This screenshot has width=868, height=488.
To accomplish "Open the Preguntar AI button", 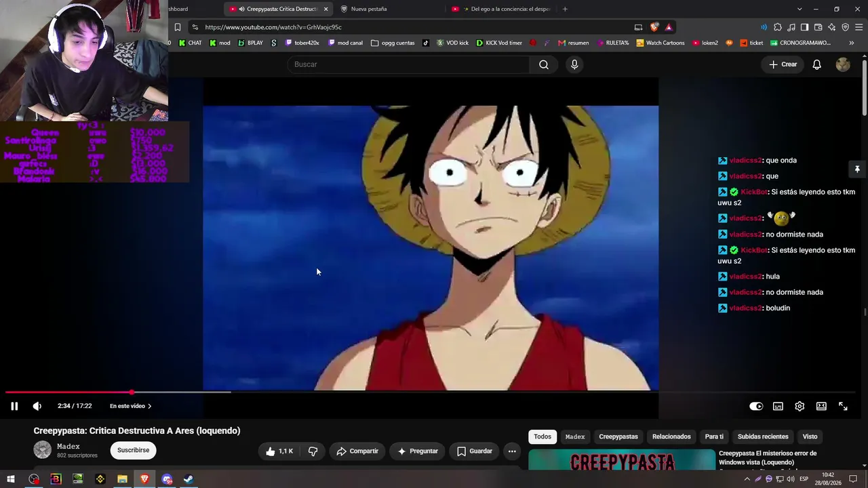I will [x=418, y=451].
